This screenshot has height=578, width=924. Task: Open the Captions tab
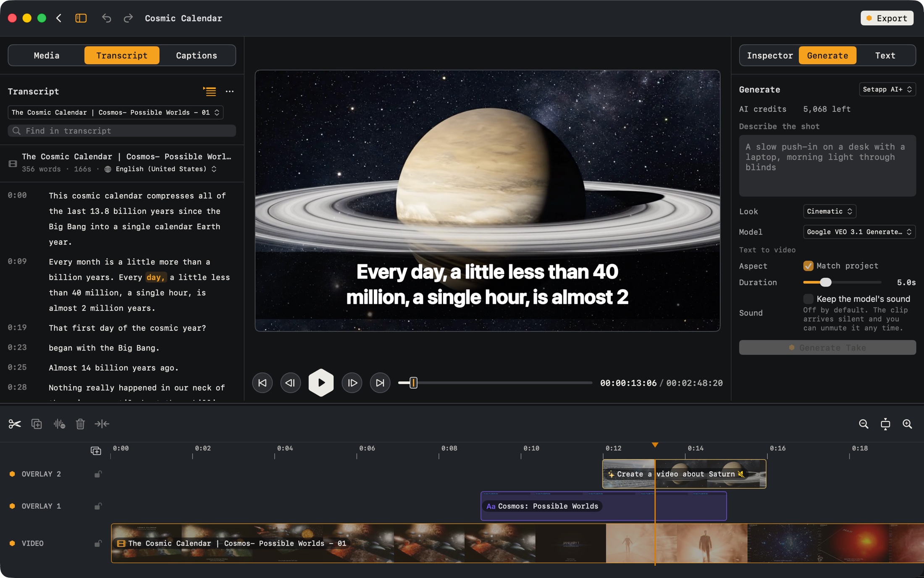click(x=197, y=55)
